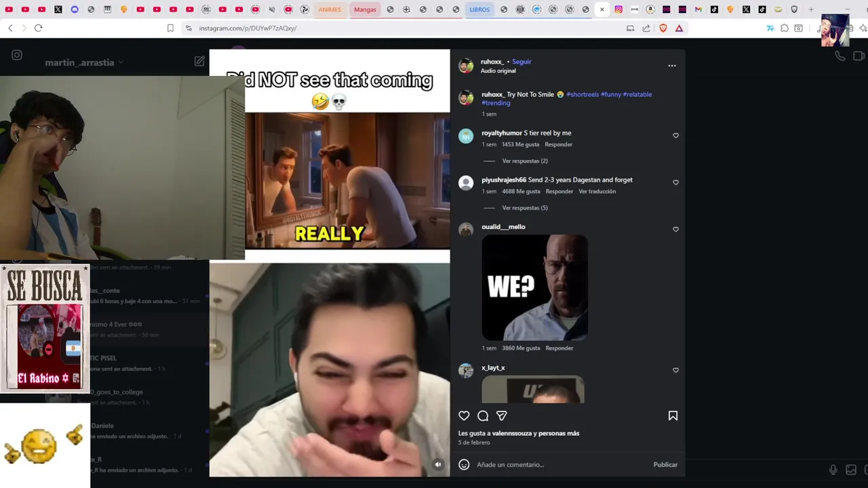Image resolution: width=868 pixels, height=488 pixels.
Task: Like royaltyhumor's comment
Action: pyautogui.click(x=675, y=136)
